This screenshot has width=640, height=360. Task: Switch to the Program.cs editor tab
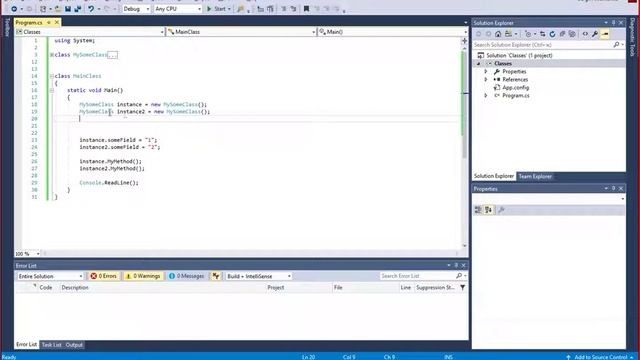pyautogui.click(x=29, y=22)
